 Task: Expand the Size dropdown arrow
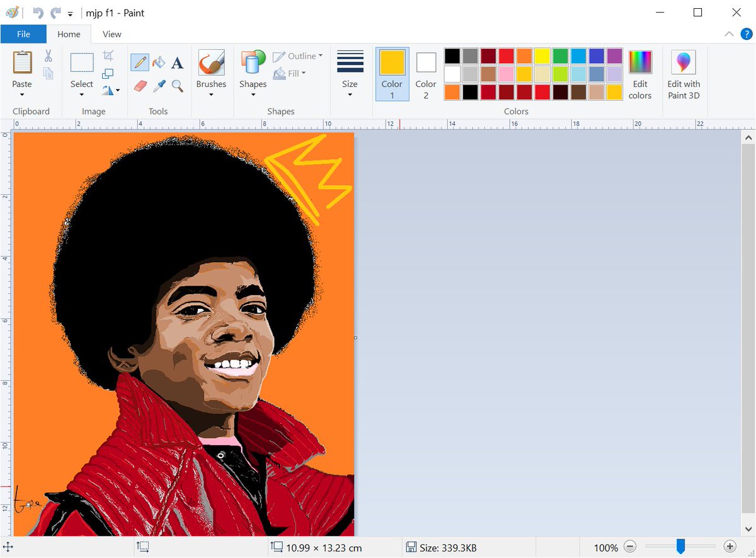350,96
